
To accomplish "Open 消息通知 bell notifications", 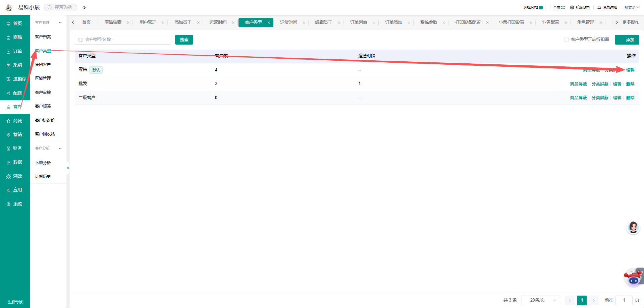I will coord(607,7).
